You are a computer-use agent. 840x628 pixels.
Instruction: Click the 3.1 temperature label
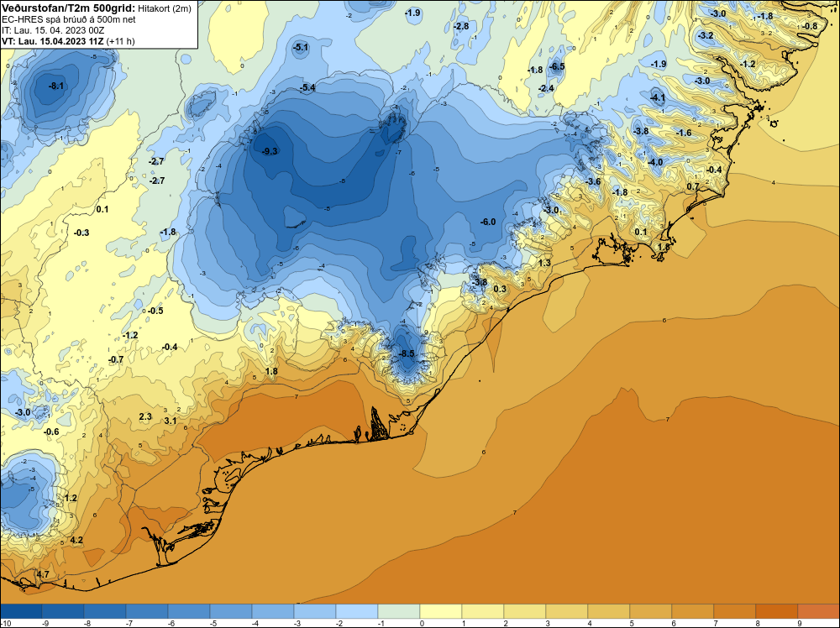click(171, 421)
